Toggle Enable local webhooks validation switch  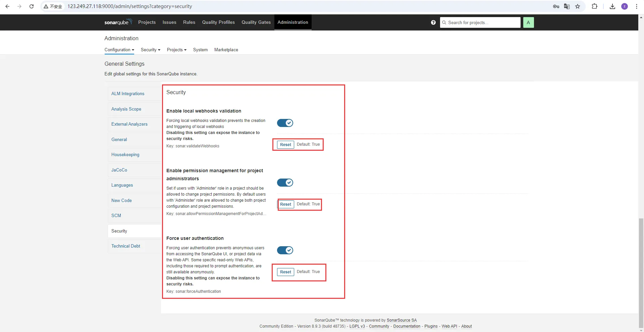click(x=285, y=123)
